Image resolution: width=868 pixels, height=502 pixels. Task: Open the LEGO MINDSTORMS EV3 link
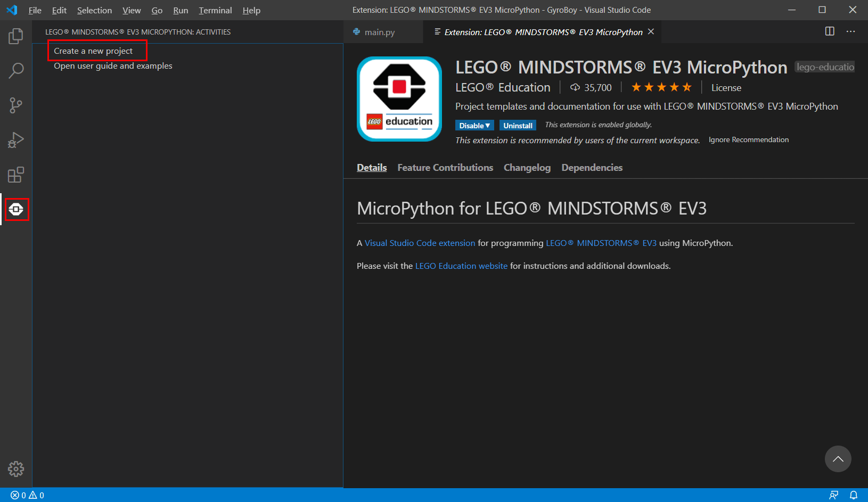pos(601,243)
